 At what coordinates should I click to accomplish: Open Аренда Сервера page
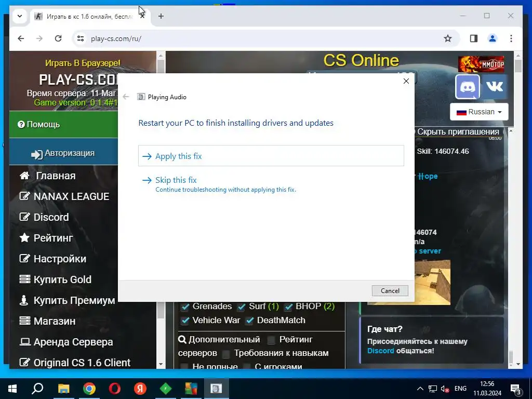66,342
